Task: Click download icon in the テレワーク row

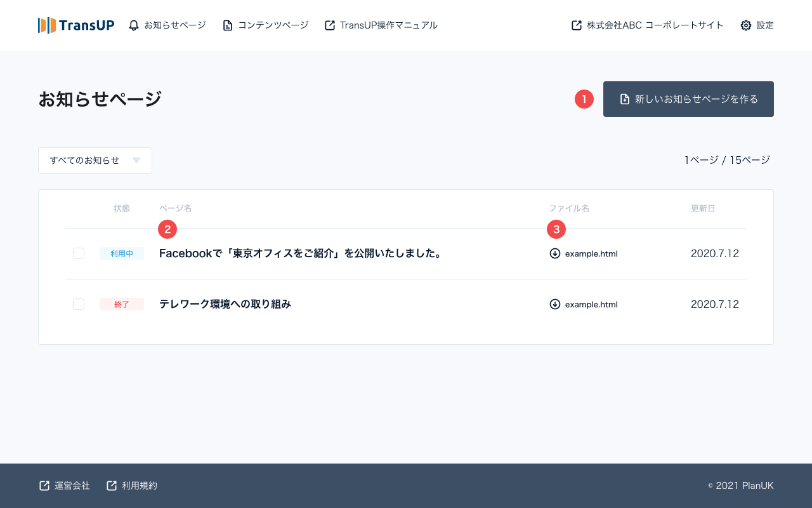Action: (555, 304)
